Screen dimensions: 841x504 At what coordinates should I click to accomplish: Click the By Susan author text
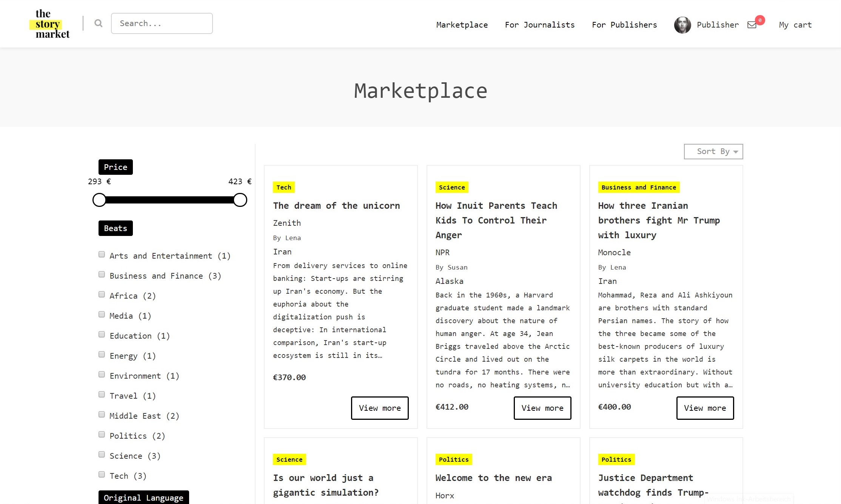[451, 267]
